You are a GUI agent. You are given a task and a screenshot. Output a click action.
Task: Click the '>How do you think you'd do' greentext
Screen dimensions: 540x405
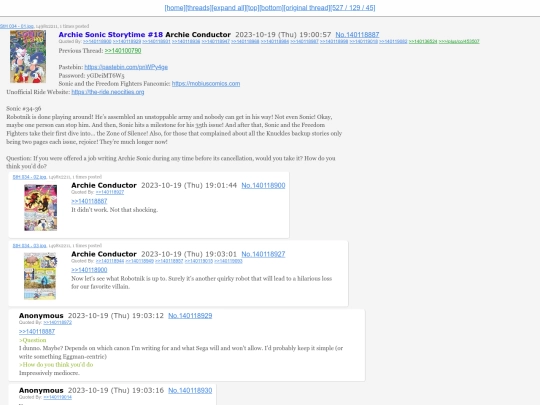(56, 365)
